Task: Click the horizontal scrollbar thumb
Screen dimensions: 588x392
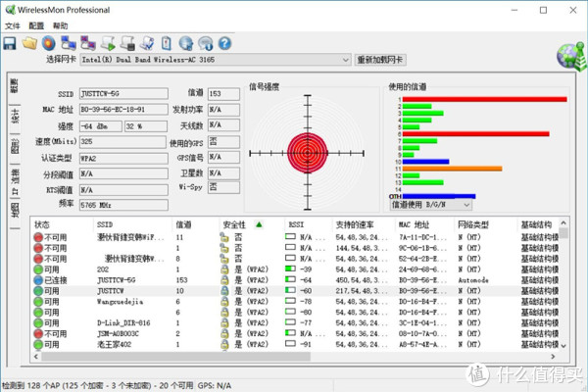Action: point(175,357)
